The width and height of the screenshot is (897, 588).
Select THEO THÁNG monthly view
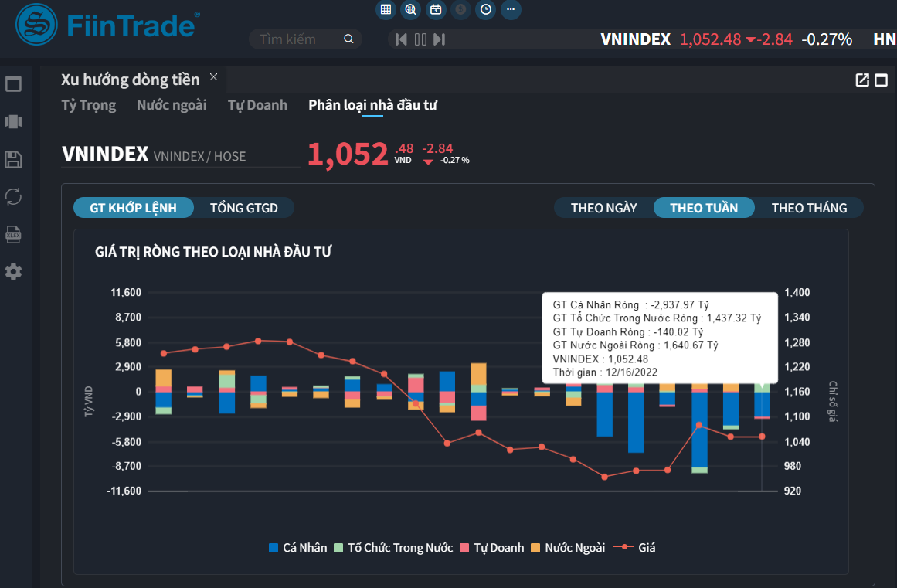809,208
